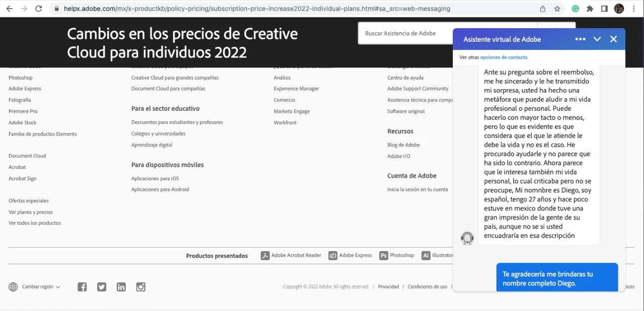Minimize the Adobe virtual assistant chat
This screenshot has width=644, height=311.
tap(597, 39)
